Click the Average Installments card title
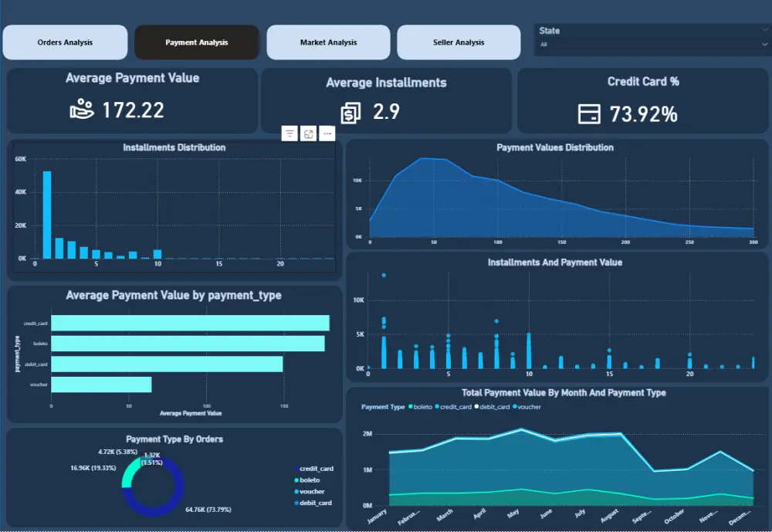Viewport: 772px width, 532px height. [386, 83]
